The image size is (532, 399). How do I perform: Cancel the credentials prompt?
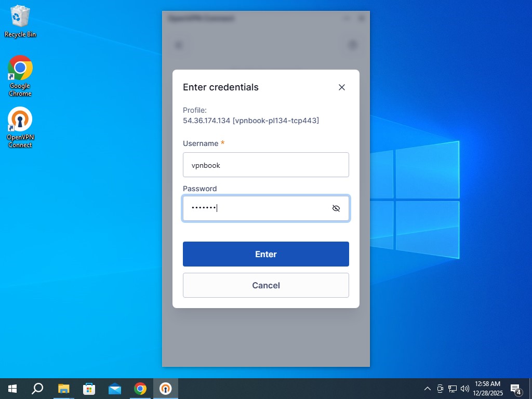[265, 285]
